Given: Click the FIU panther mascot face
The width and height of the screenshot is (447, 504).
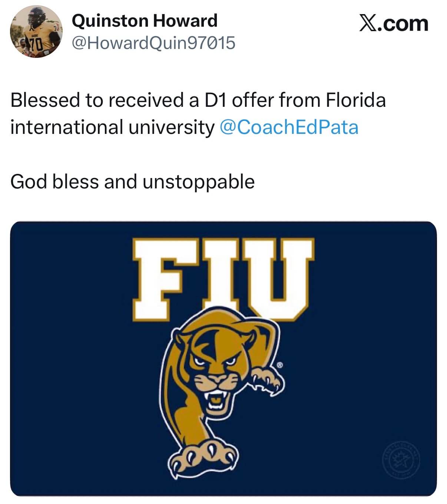Looking at the screenshot, I should (x=215, y=371).
